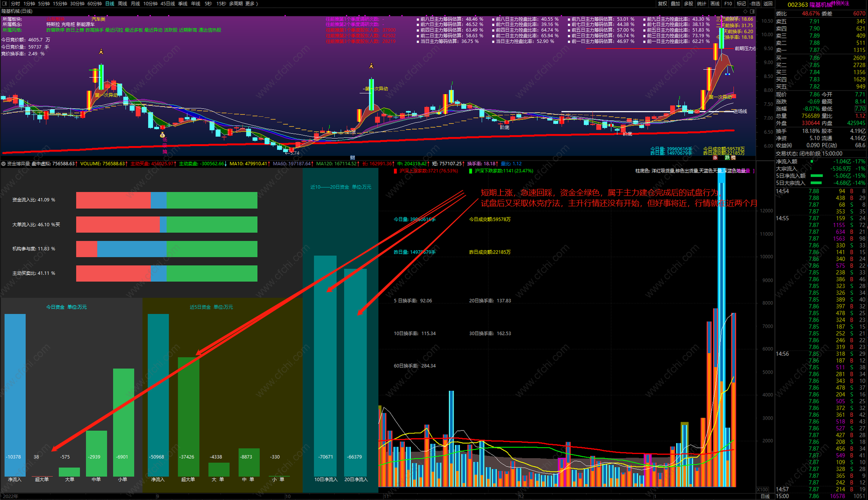Screen dimensions: 868x500
Task: Click the 山东板块 sector link
Action: (56, 19)
